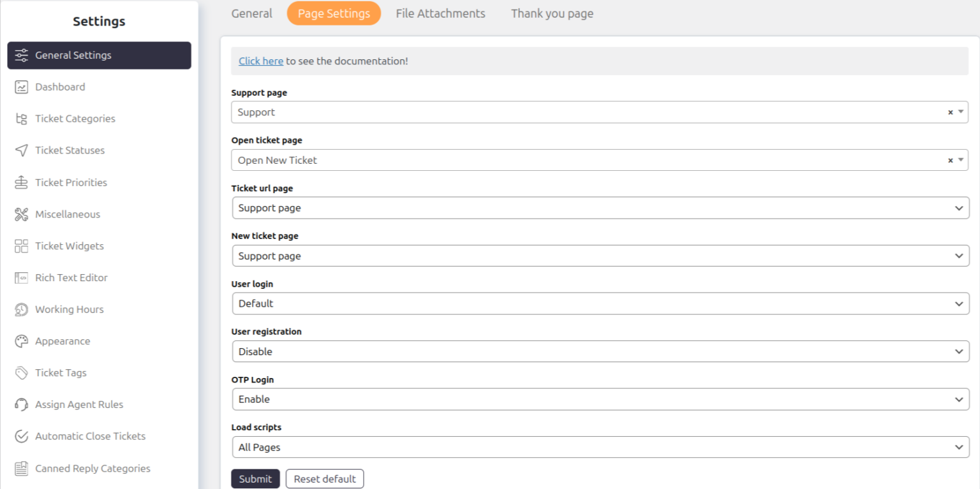
Task: Open the Appearance settings
Action: click(63, 341)
